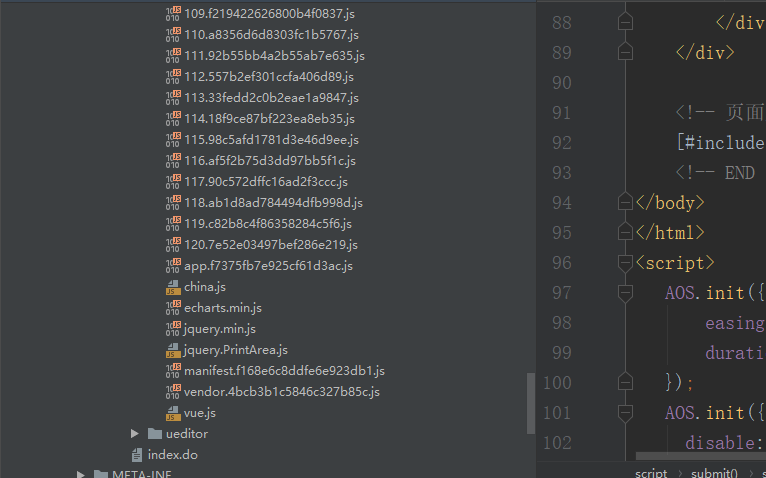Click the file icon of 113.33fedd2c0b2eae1a9847.js
766x478 pixels.
click(173, 98)
